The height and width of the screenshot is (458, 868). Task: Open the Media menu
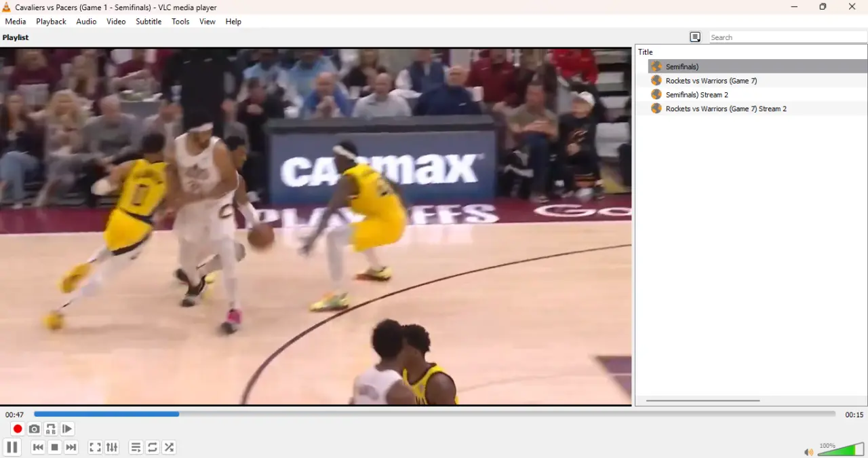(x=16, y=22)
